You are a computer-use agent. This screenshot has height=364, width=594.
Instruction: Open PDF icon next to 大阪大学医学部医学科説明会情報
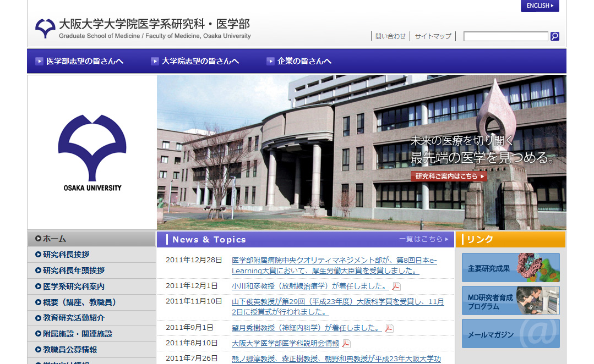tap(346, 344)
